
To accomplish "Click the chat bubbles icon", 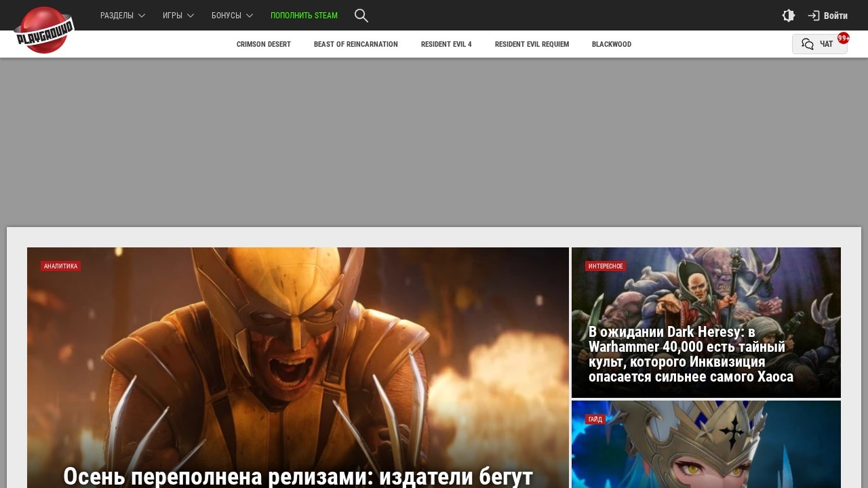I will pyautogui.click(x=808, y=44).
